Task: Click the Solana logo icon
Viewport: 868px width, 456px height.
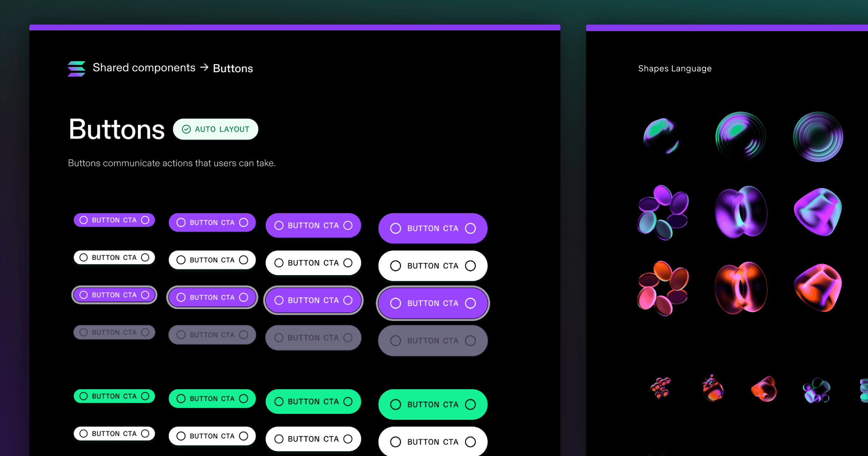Action: click(x=76, y=68)
